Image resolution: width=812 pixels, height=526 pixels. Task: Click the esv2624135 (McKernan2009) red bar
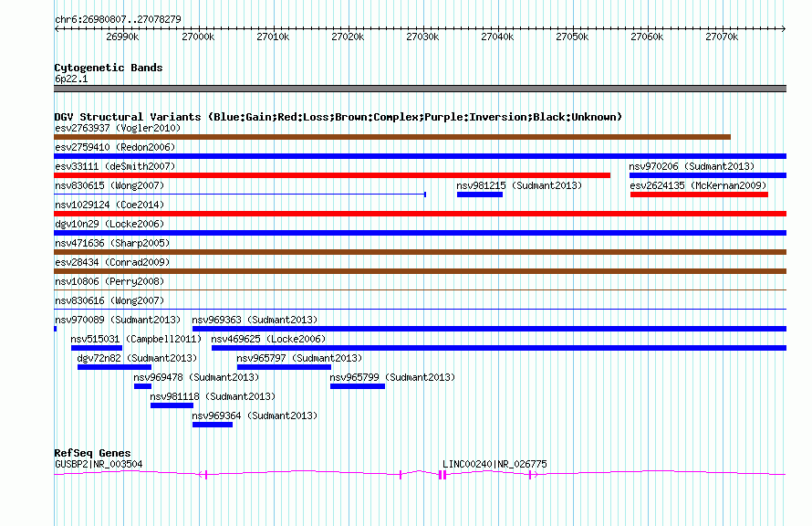[x=699, y=195]
